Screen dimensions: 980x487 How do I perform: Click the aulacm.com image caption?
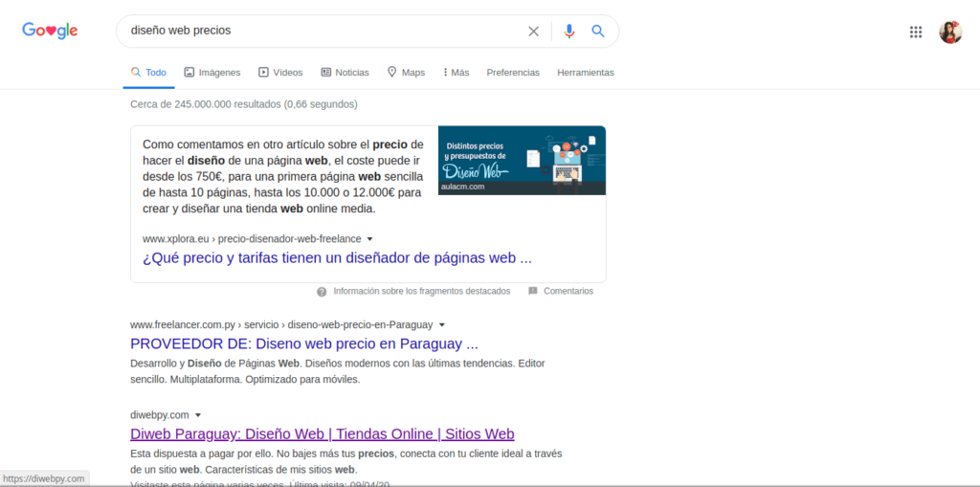click(x=463, y=187)
